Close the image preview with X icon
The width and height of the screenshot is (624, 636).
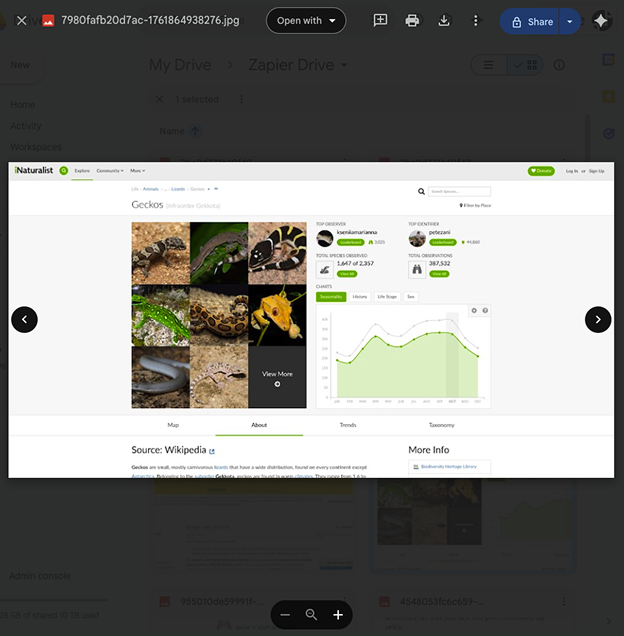coord(22,20)
